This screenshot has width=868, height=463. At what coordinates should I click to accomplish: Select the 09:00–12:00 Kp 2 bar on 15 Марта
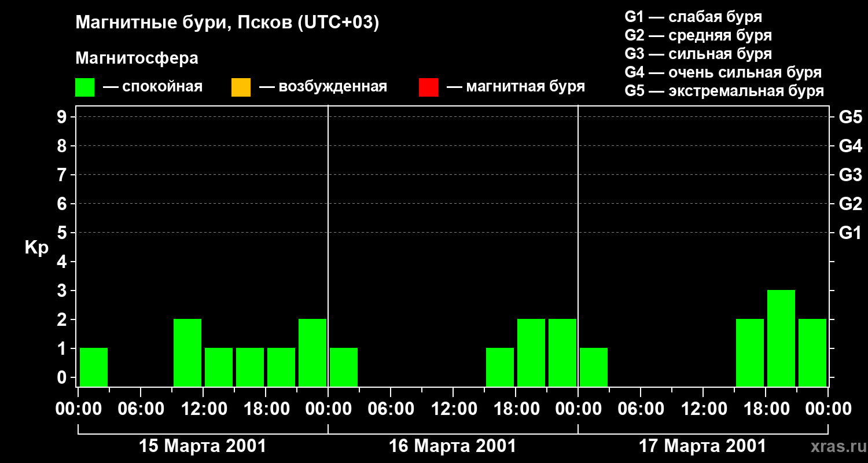coord(187,352)
